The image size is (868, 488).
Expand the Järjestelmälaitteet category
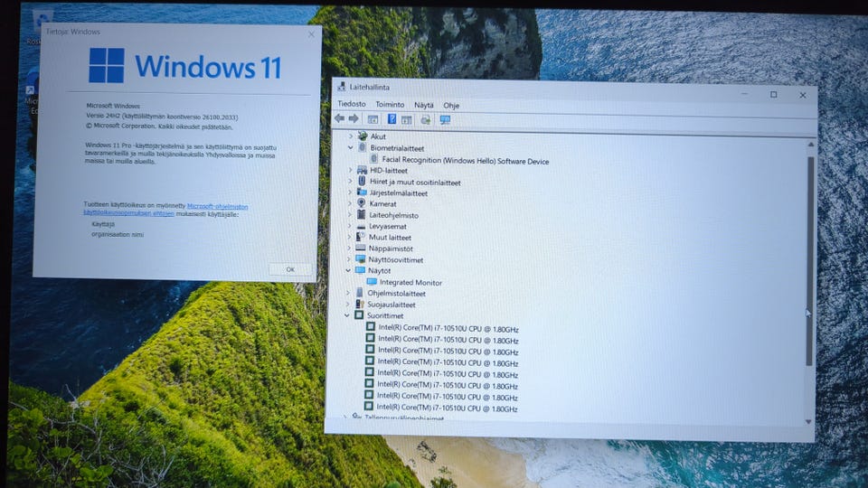tap(350, 192)
